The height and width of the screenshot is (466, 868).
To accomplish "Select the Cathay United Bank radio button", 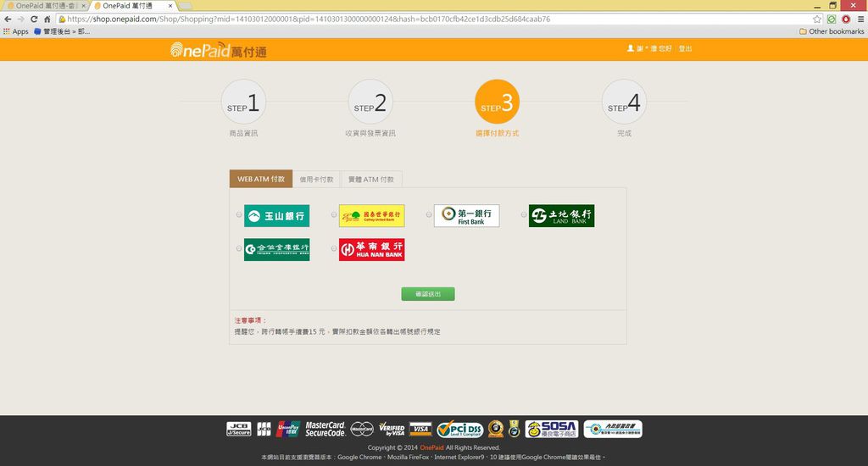I will pyautogui.click(x=334, y=214).
